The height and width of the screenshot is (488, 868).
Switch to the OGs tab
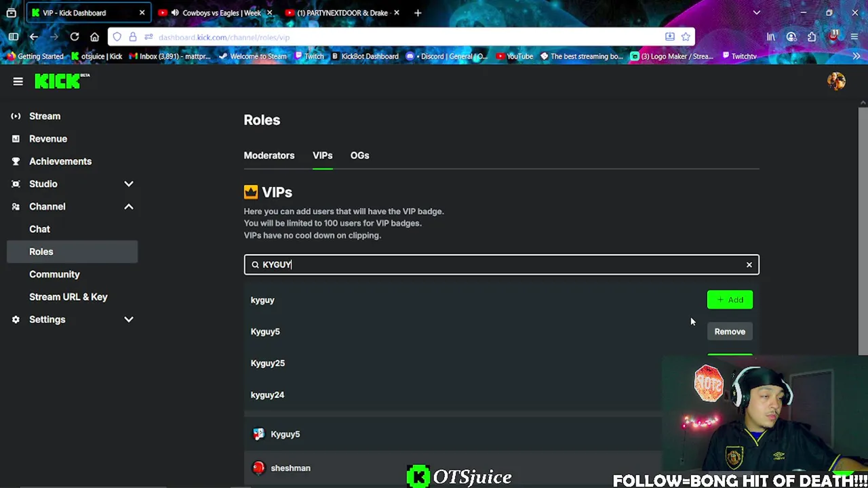[x=359, y=155]
